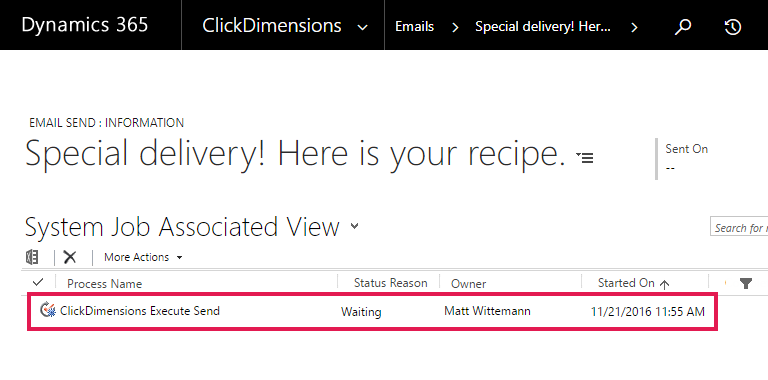Click the filter funnel icon
Screen dimensions: 768x380
[745, 283]
